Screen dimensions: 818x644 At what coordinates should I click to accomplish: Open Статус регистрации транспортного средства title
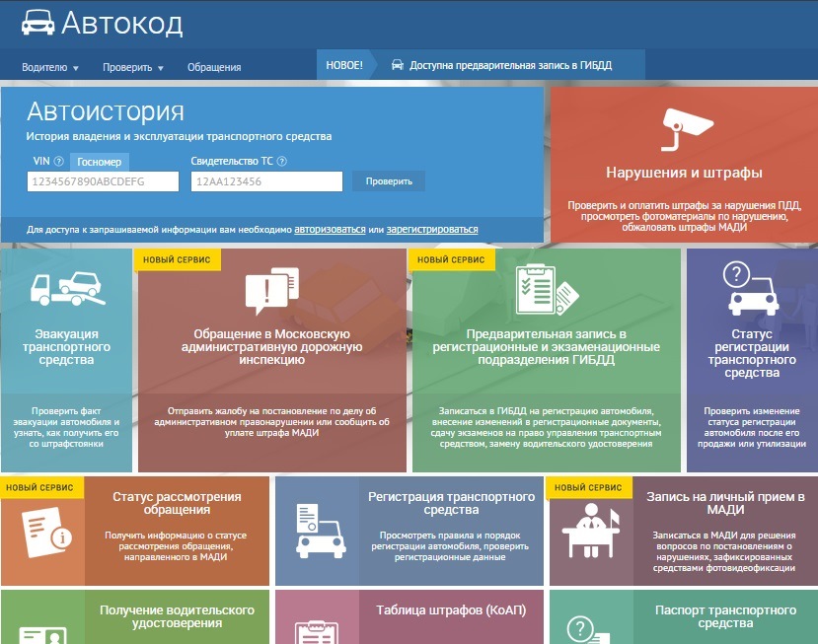click(752, 353)
